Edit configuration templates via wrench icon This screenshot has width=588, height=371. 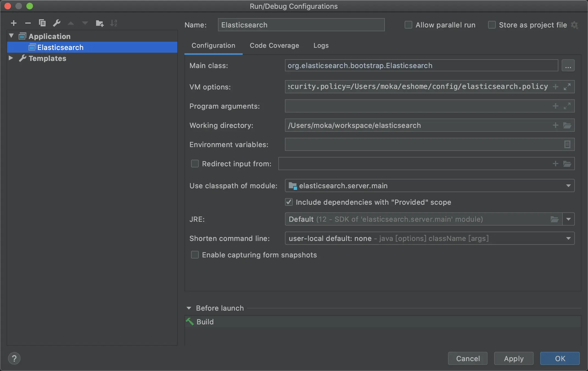pos(57,23)
